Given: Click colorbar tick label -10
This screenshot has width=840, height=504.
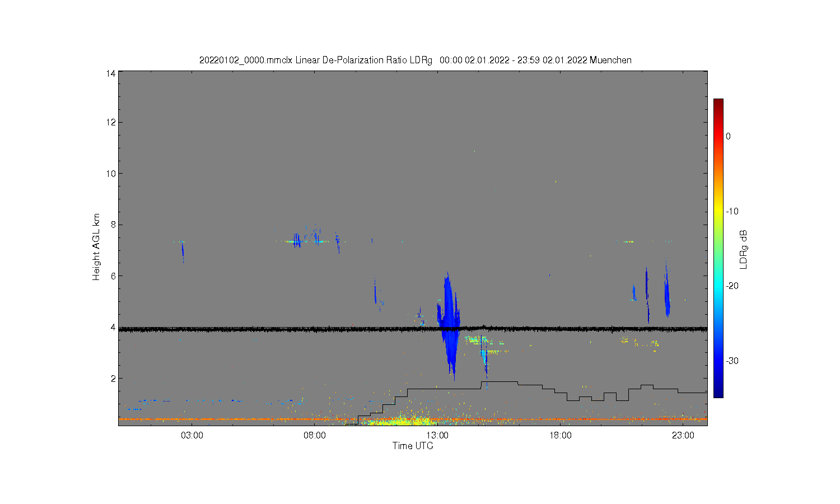Looking at the screenshot, I should click(x=732, y=211).
